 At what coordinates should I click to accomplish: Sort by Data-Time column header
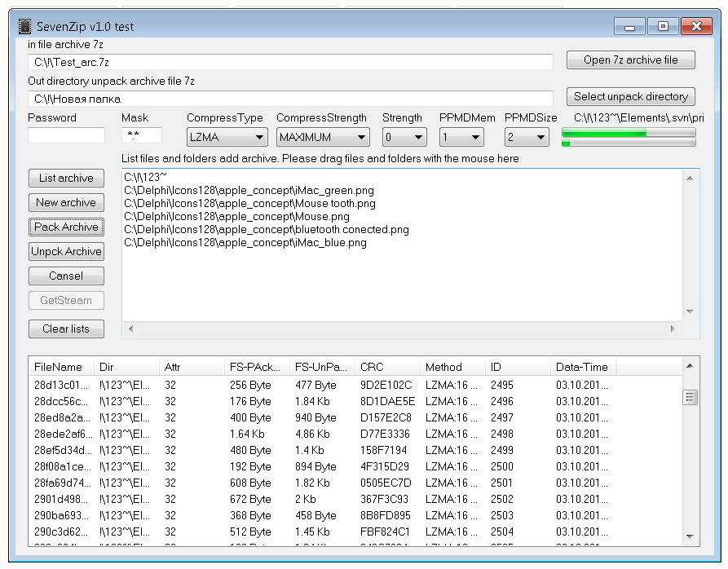[584, 367]
